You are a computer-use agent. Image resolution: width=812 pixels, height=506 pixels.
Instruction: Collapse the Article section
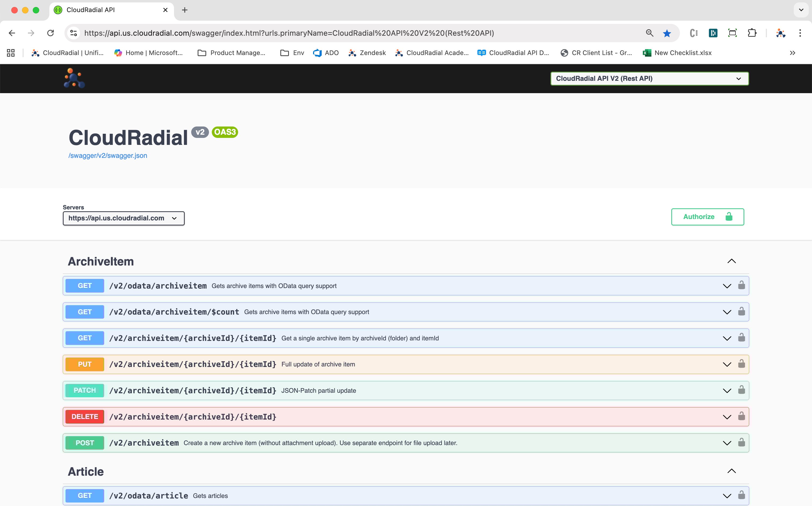pyautogui.click(x=732, y=471)
